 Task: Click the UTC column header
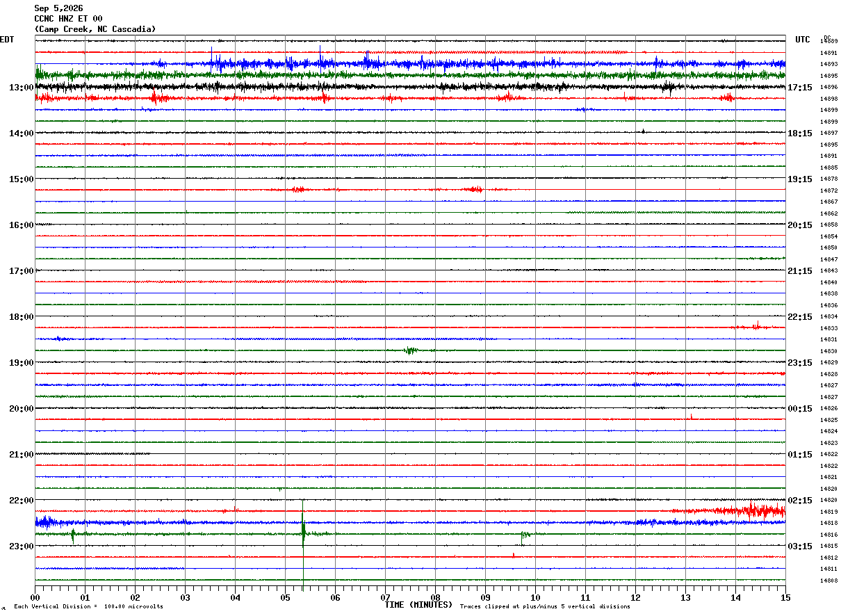point(803,40)
